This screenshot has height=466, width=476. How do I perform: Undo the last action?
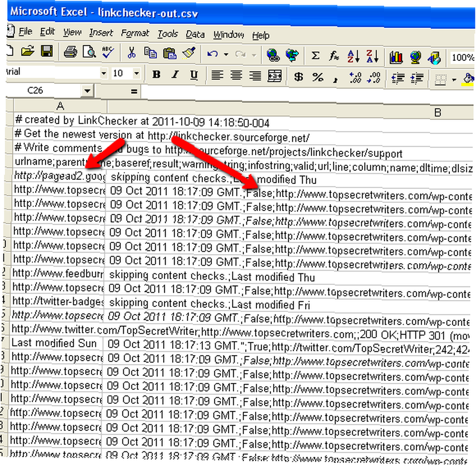click(212, 54)
